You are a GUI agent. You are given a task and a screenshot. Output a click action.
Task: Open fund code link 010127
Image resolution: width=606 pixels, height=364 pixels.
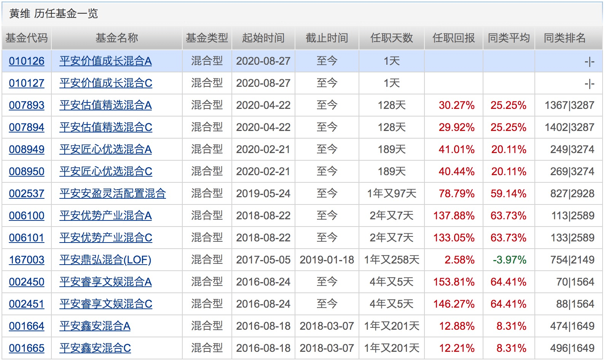[27, 83]
